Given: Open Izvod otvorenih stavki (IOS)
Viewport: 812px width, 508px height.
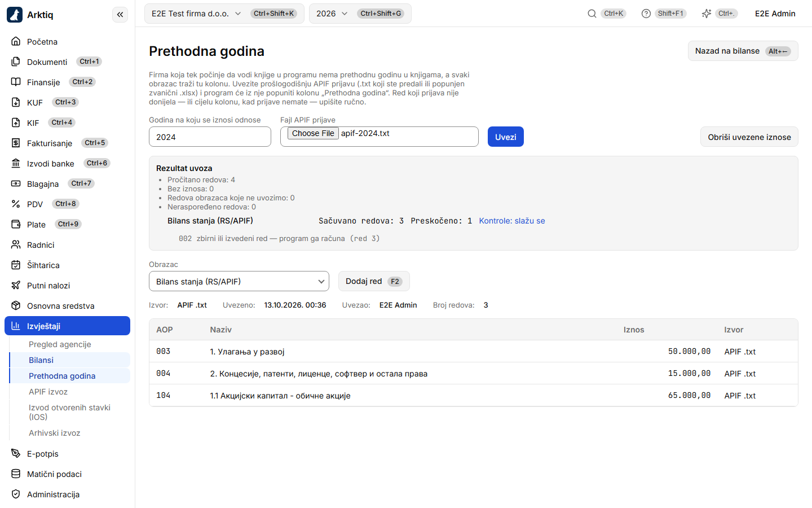Looking at the screenshot, I should click(x=69, y=412).
